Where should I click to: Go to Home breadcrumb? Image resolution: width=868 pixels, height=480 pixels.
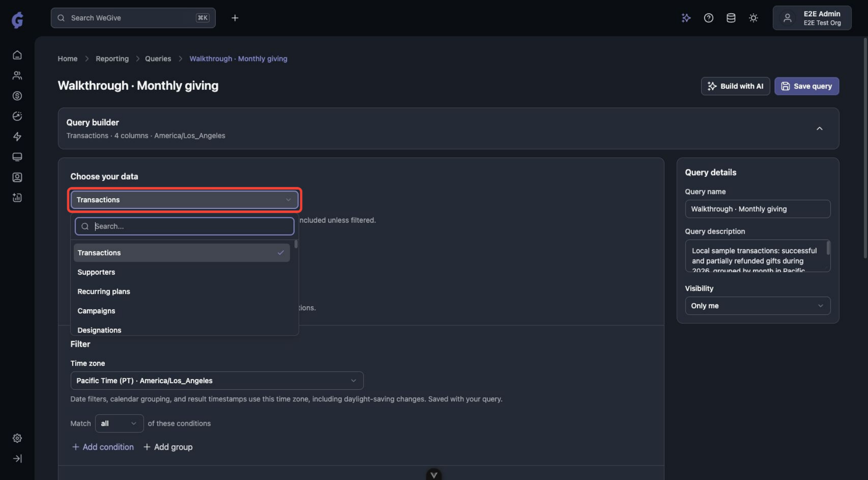pyautogui.click(x=67, y=59)
